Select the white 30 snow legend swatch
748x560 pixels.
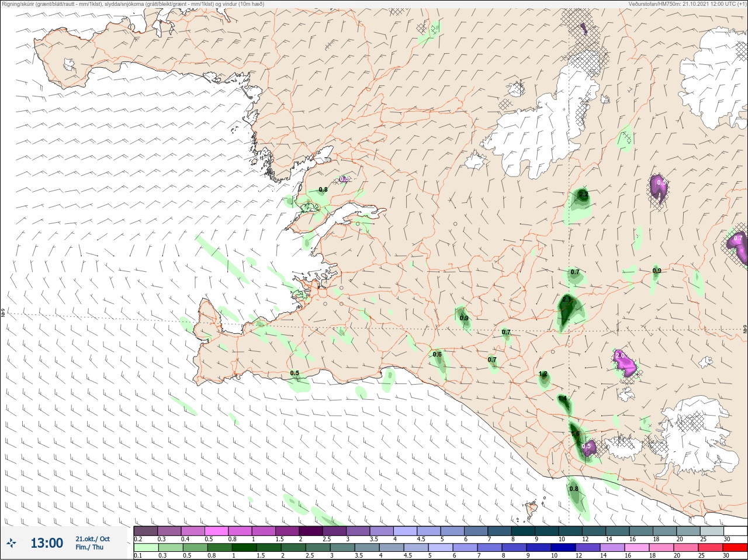pos(735,531)
